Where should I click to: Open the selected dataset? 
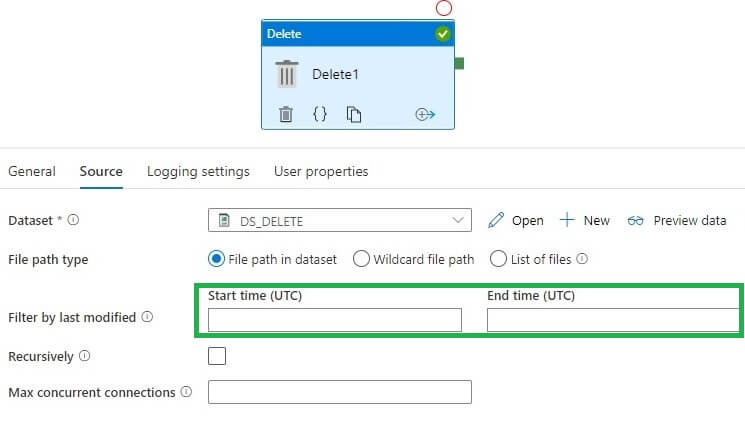[x=516, y=221]
